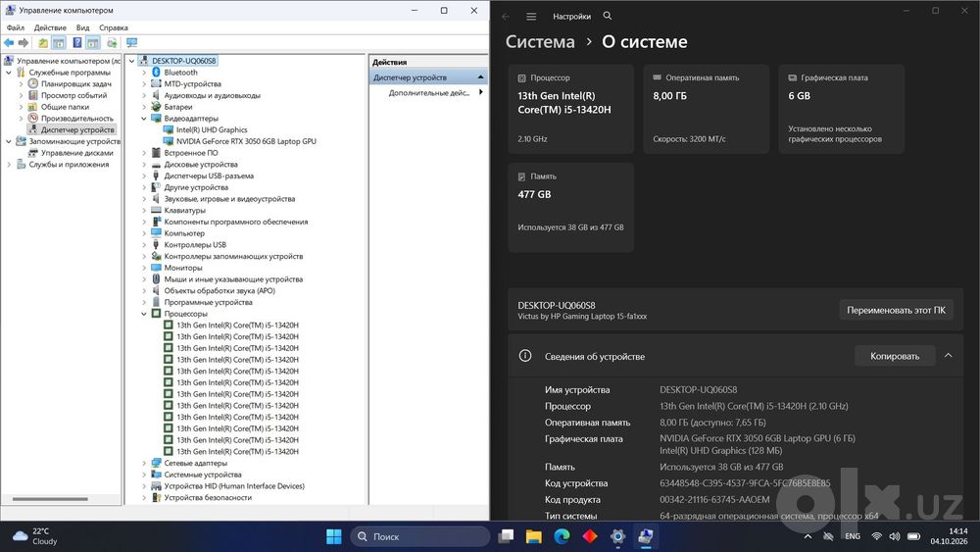Image resolution: width=980 pixels, height=552 pixels.
Task: Click the Forward arrow in Computer Management toolbar
Action: [x=24, y=42]
